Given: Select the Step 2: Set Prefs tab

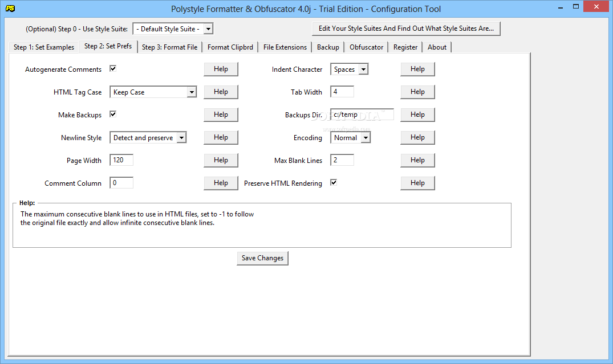Looking at the screenshot, I should click(108, 46).
